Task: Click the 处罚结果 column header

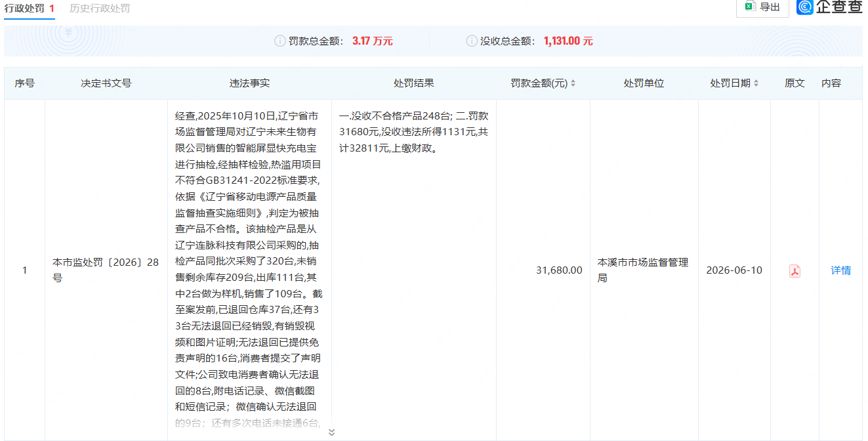Action: (414, 83)
